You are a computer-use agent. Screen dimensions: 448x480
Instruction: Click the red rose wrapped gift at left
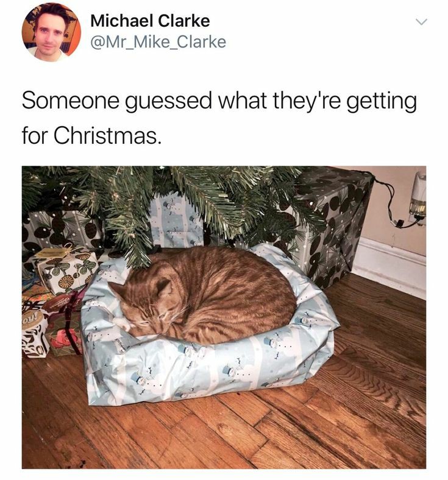pos(63,337)
